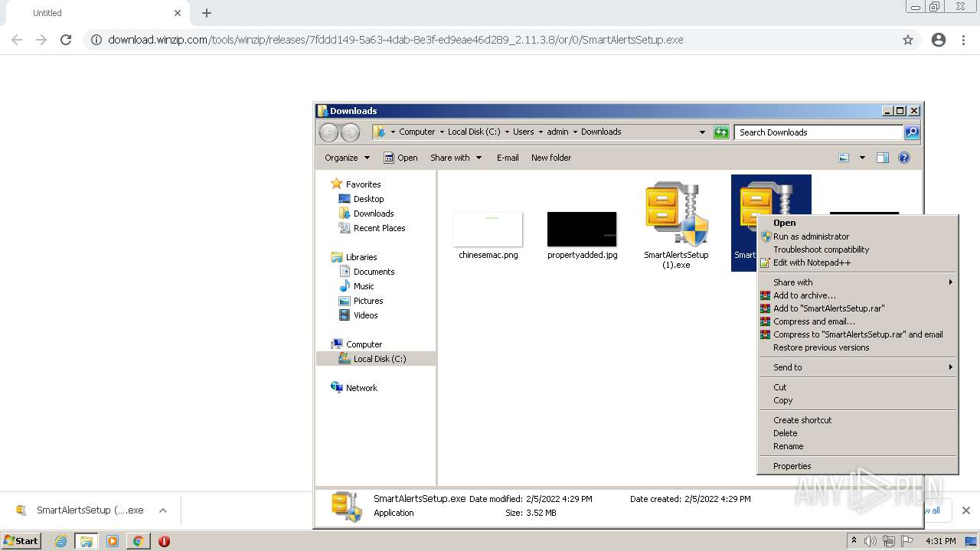Open options arrow for SmartAlertsSetup download

pyautogui.click(x=162, y=510)
